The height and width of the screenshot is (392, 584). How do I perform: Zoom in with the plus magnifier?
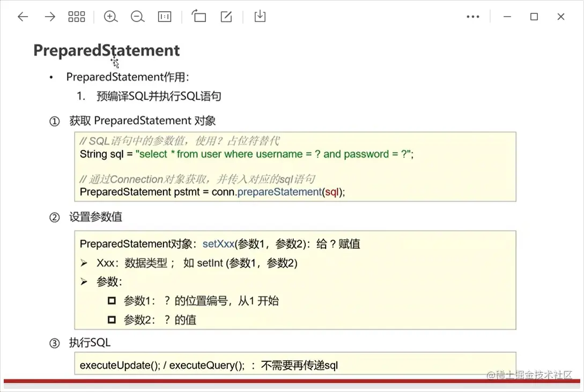pyautogui.click(x=110, y=17)
